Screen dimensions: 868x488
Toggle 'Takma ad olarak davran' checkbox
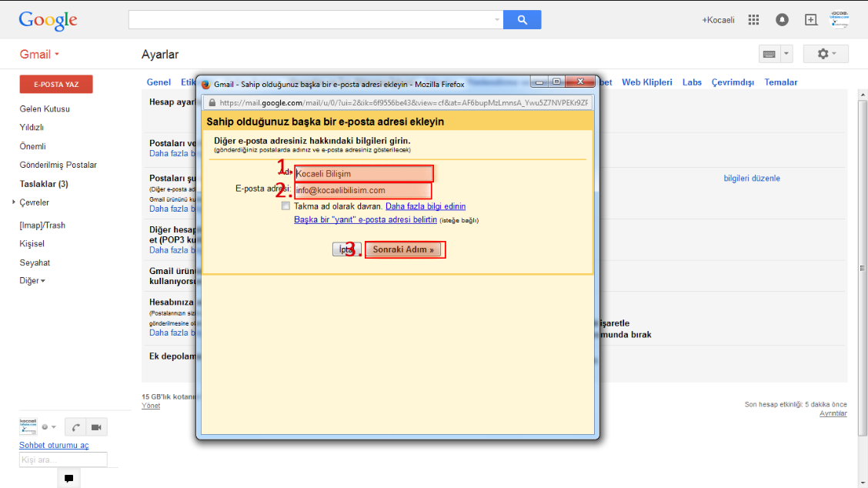click(285, 206)
